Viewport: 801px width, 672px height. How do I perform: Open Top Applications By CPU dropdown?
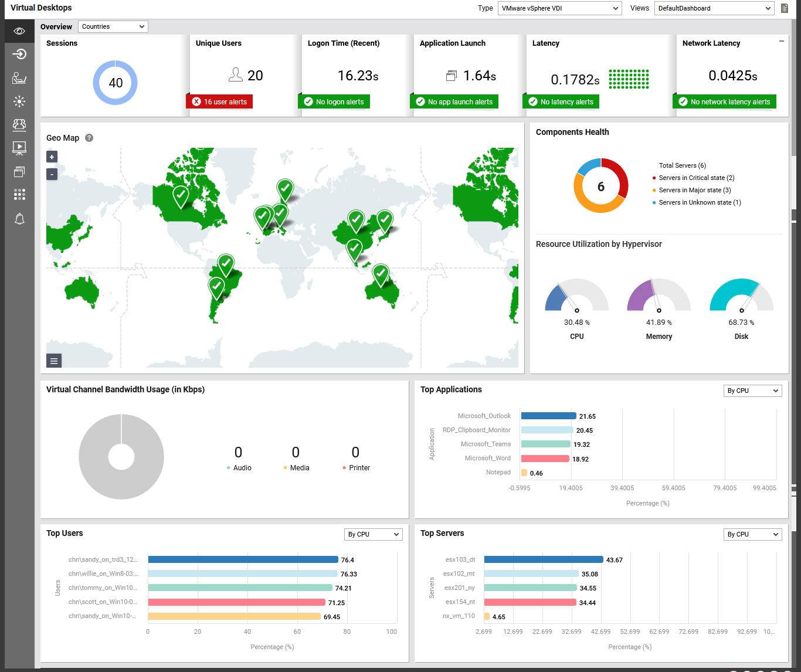752,391
